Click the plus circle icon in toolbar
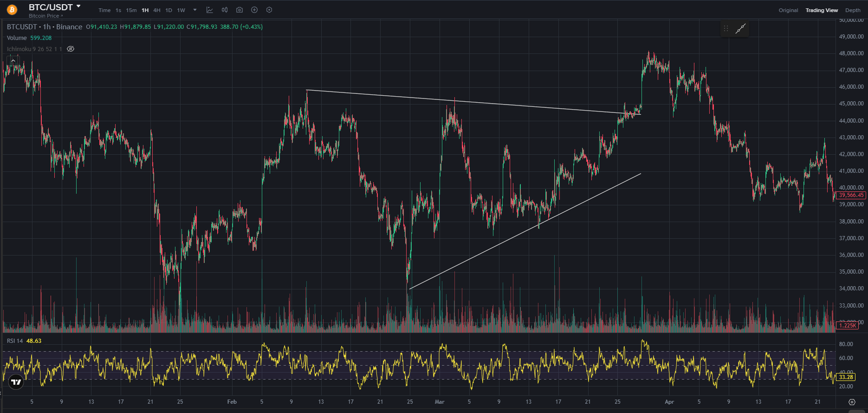This screenshot has height=413, width=868. 254,10
